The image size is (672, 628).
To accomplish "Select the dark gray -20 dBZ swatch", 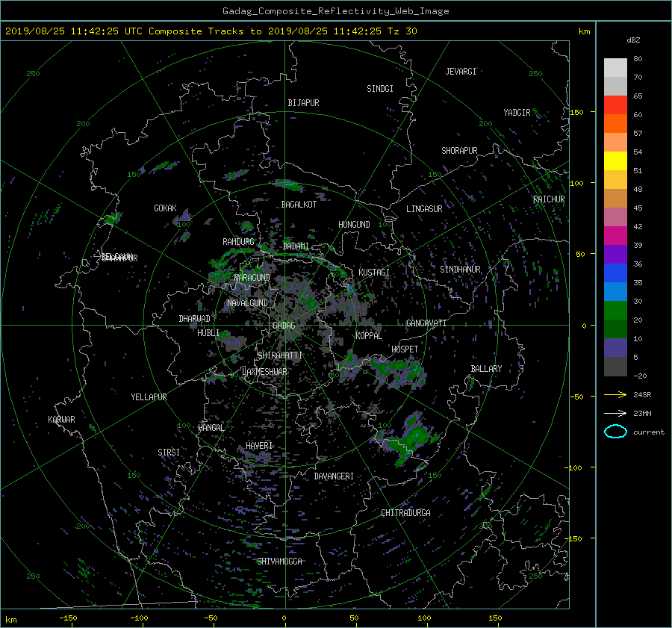I will point(615,367).
